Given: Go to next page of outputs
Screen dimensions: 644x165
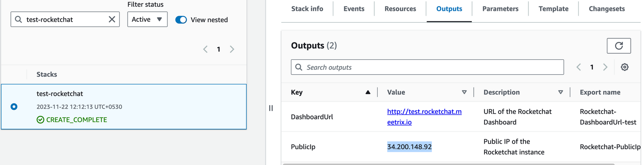Looking at the screenshot, I should (605, 67).
